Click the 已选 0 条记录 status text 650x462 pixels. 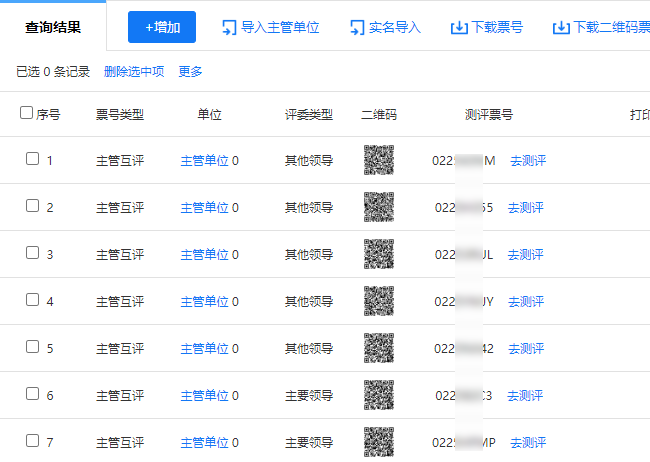click(53, 72)
